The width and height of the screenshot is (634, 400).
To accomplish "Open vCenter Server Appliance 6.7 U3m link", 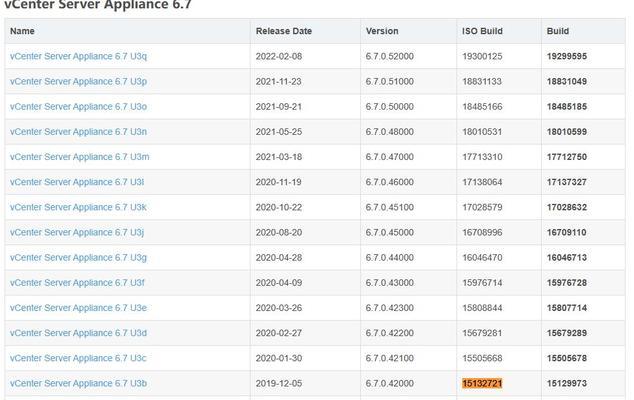I will click(x=80, y=157).
